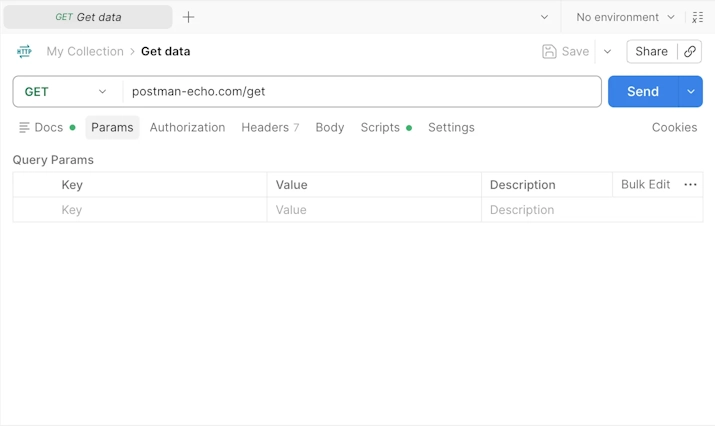Open the Cookies link
Screen dimensions: 715x426
point(674,127)
